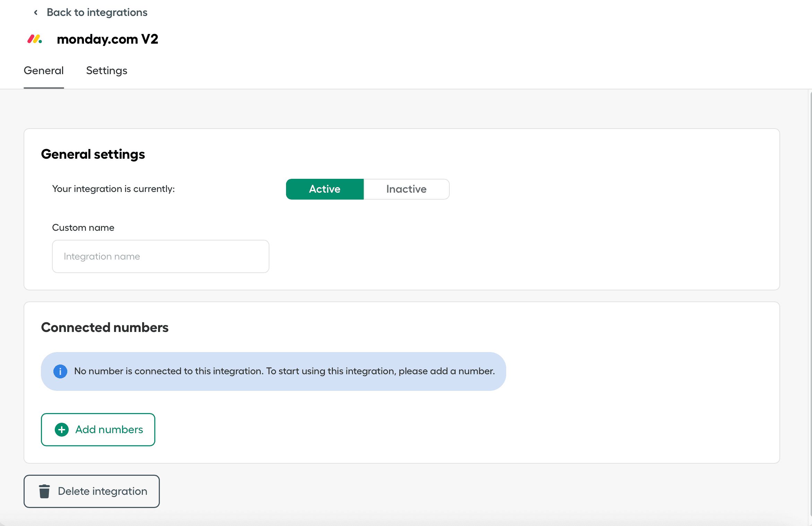
Task: Click the green plus icon on Add numbers
Action: 62,430
